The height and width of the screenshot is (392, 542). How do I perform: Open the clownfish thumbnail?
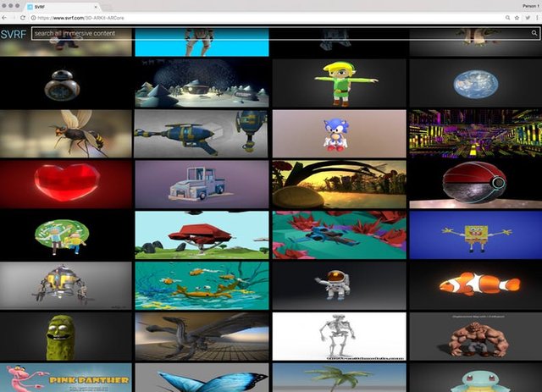476,285
